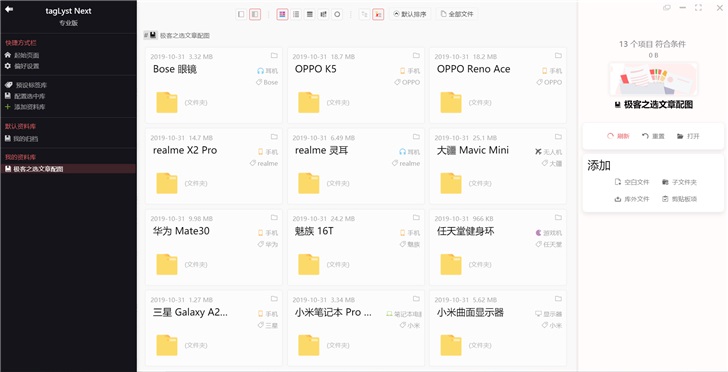728x372 pixels.
Task: Open 偏好设置 in the sidebar
Action: tap(22, 66)
